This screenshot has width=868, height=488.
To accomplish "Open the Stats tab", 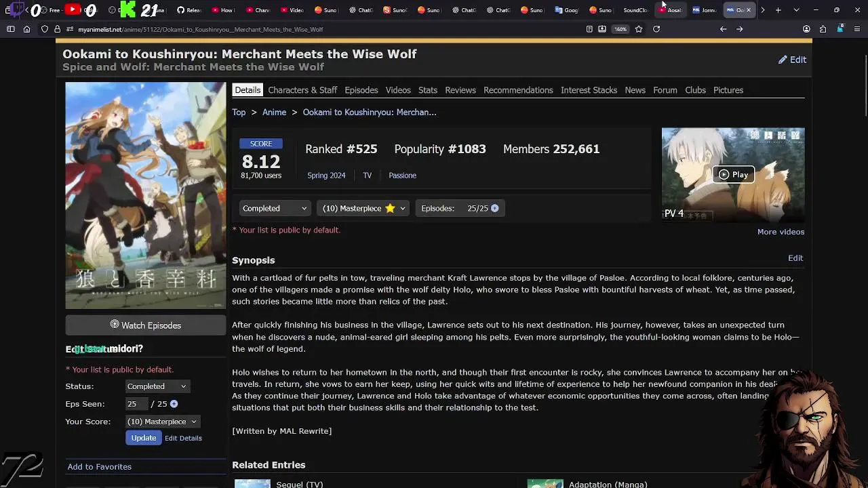I will coord(428,90).
